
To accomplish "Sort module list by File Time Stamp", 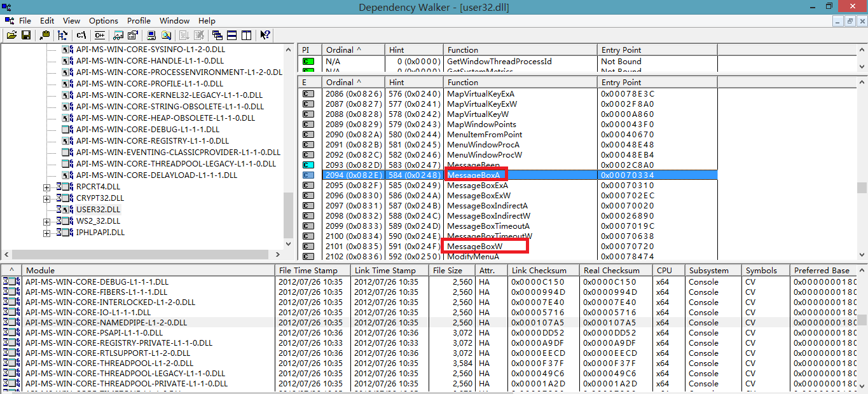I will (x=313, y=270).
